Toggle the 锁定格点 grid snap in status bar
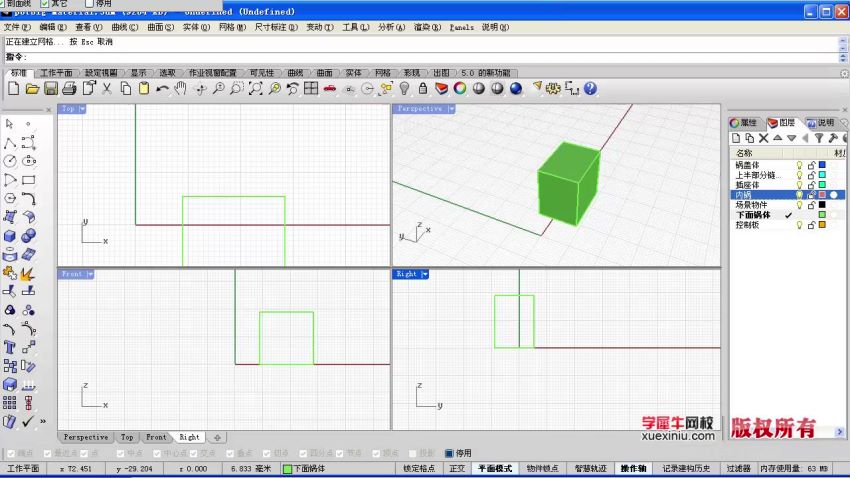Viewport: 850px width, 478px height. (x=419, y=469)
